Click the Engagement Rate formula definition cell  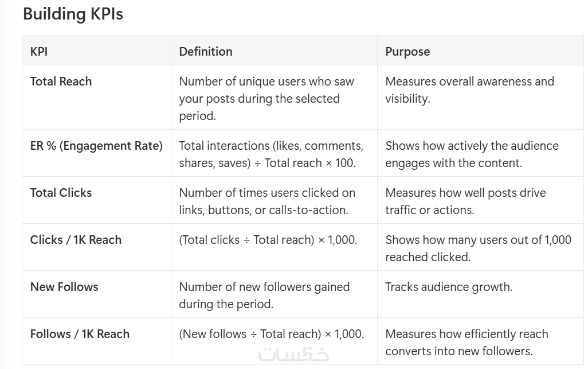click(x=271, y=154)
